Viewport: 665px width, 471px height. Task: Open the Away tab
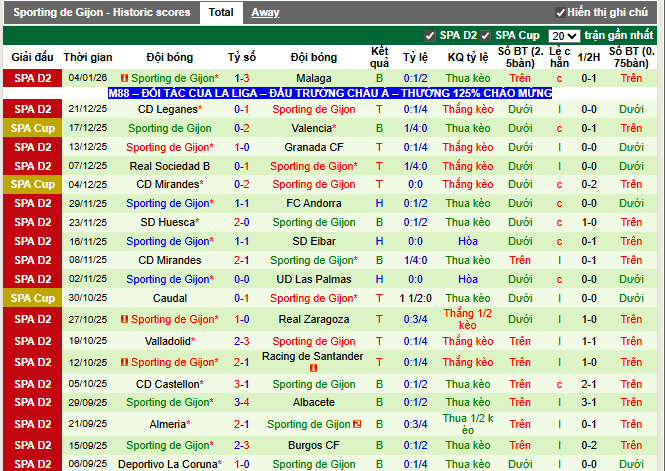(265, 13)
